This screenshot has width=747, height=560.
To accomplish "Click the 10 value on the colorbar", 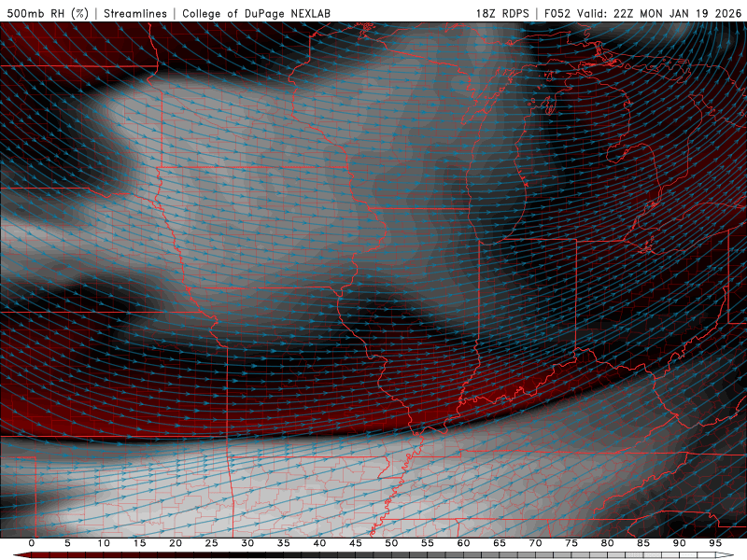I will coord(104,543).
